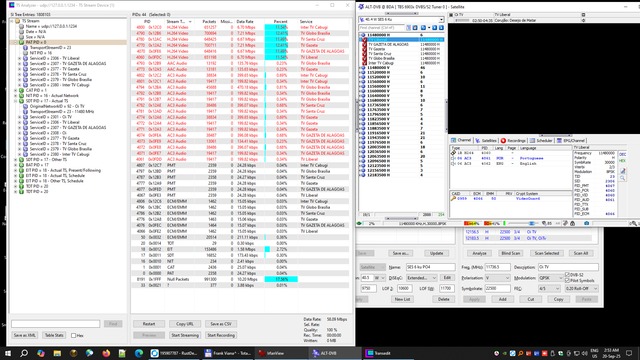Open Windows Start menu
This screenshot has width=640, height=360.
tap(8, 353)
